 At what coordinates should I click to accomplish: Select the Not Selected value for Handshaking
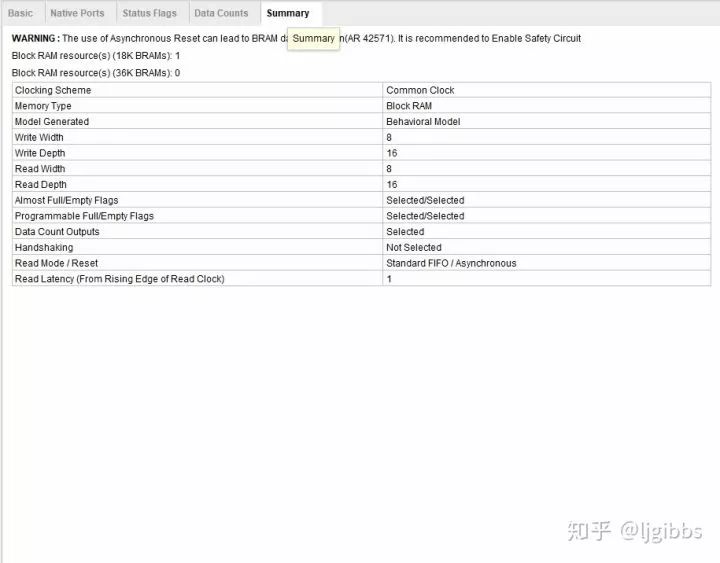tap(414, 247)
